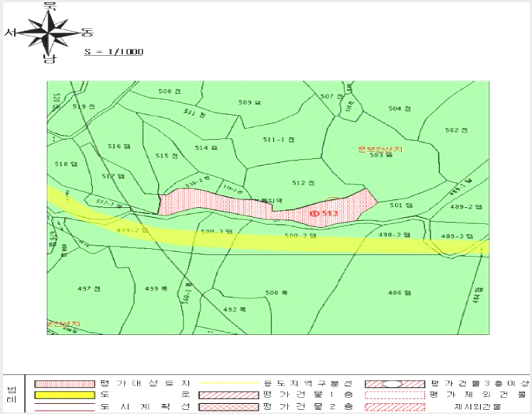The image size is (532, 414).
Task: Click parcel label 500-2 답
Action: (x=300, y=236)
